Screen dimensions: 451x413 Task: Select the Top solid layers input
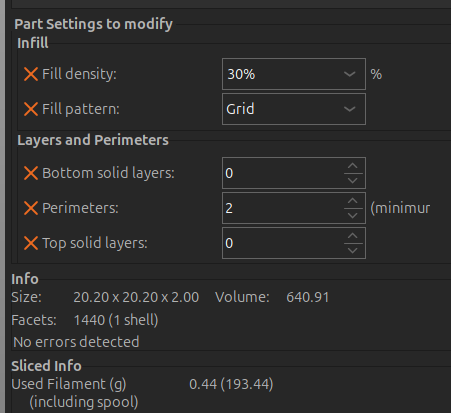[283, 243]
